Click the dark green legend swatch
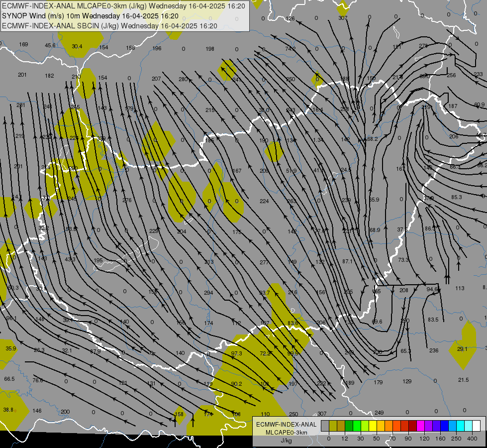487x448 pixels. (x=349, y=426)
